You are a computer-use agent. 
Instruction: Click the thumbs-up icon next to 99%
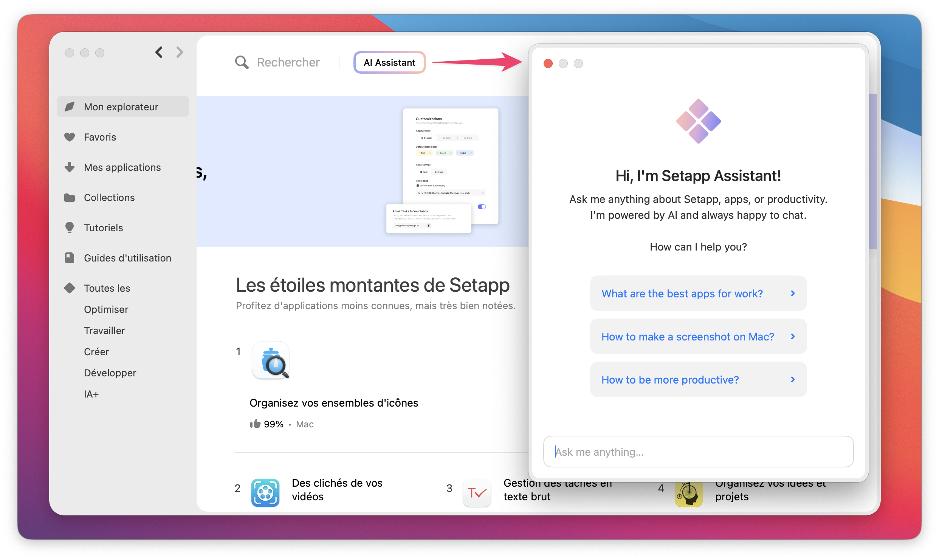click(255, 424)
